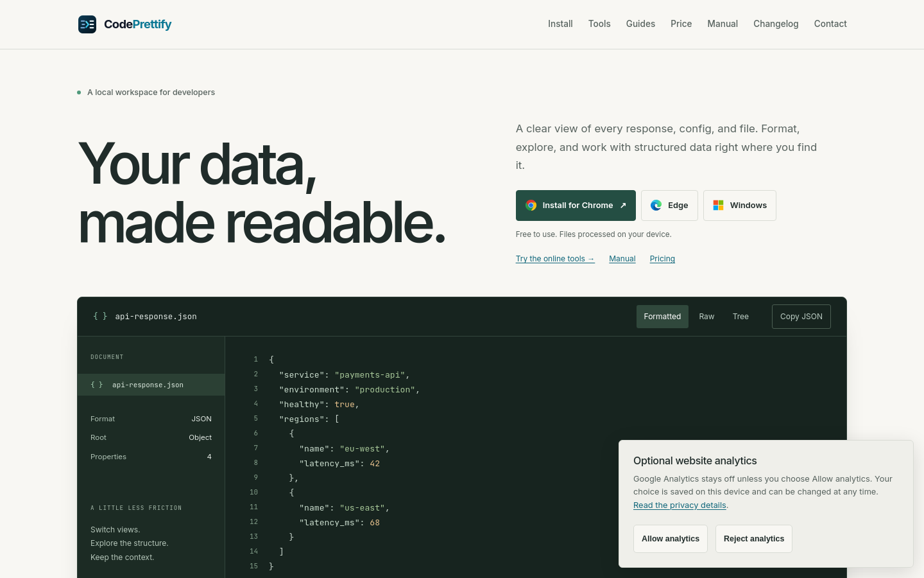The image size is (924, 578).
Task: Open the Manual link below buttons
Action: coord(622,259)
